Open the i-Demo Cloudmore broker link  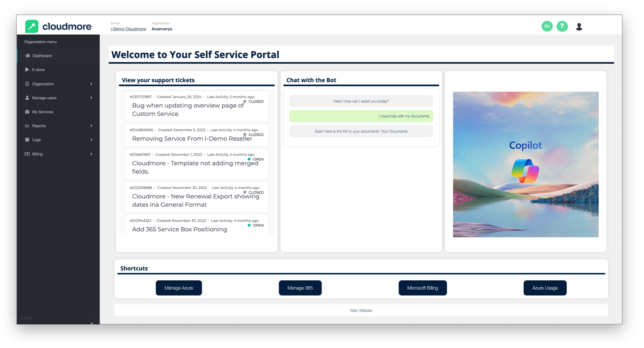tap(128, 29)
